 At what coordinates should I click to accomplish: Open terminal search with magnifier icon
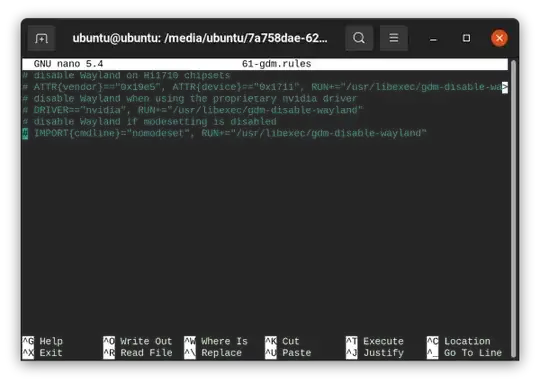pos(359,38)
